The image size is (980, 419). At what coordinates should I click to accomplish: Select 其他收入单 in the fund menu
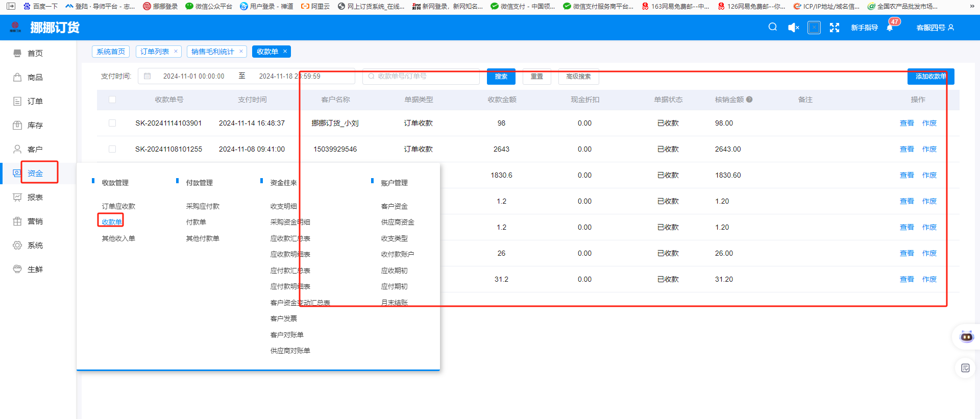[118, 238]
